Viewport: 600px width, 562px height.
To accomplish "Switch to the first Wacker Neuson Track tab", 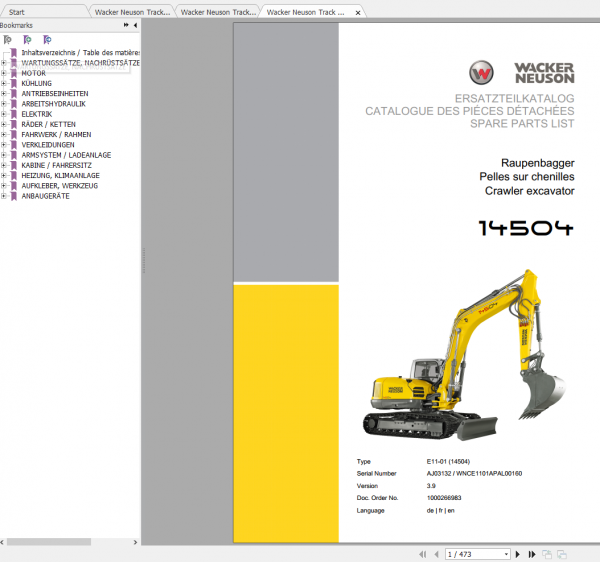I will coord(132,12).
